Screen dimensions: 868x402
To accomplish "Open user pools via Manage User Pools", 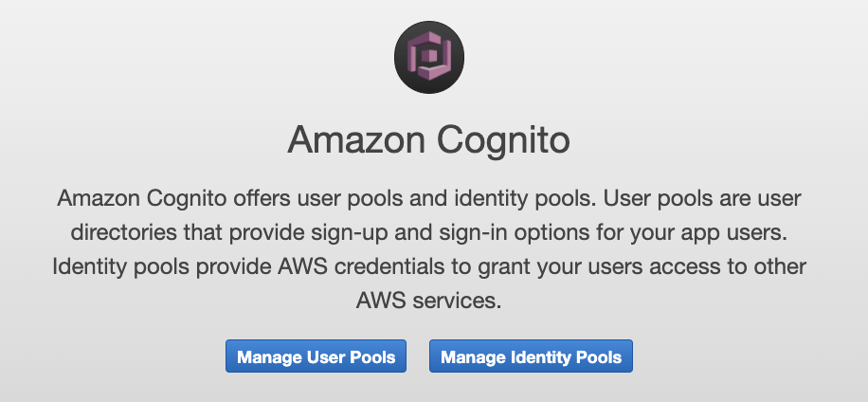I will (x=316, y=356).
